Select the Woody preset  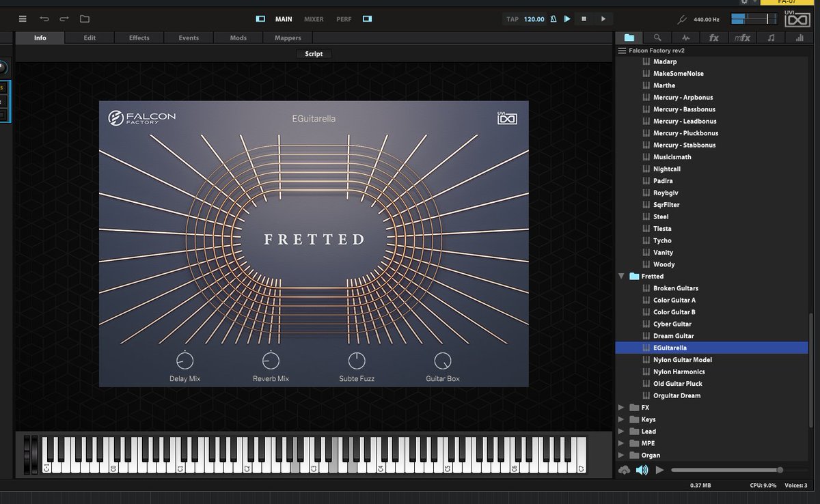(x=711, y=264)
